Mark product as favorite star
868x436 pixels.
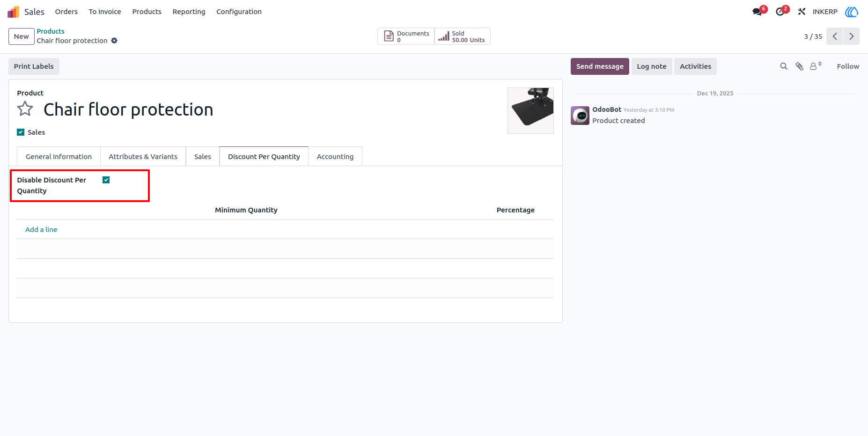click(x=25, y=109)
